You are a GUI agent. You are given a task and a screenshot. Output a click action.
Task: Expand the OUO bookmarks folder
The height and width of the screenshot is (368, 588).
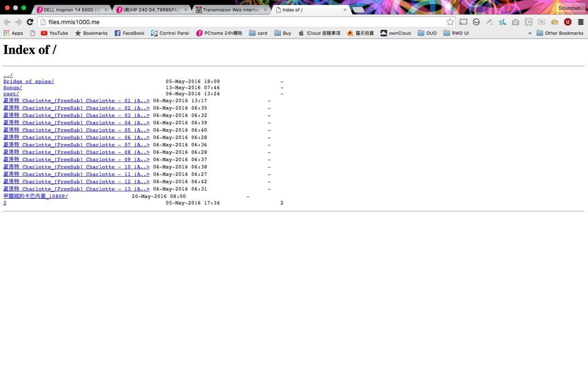coord(427,33)
